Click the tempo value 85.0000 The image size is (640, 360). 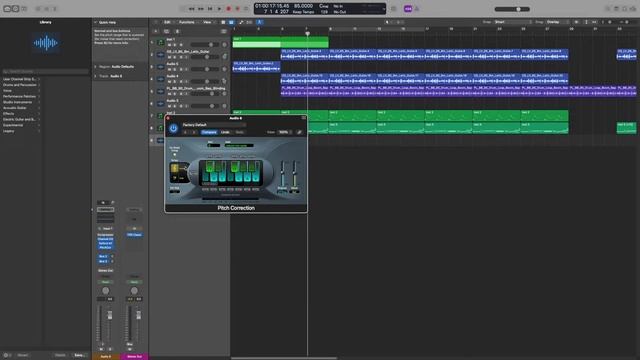303,6
